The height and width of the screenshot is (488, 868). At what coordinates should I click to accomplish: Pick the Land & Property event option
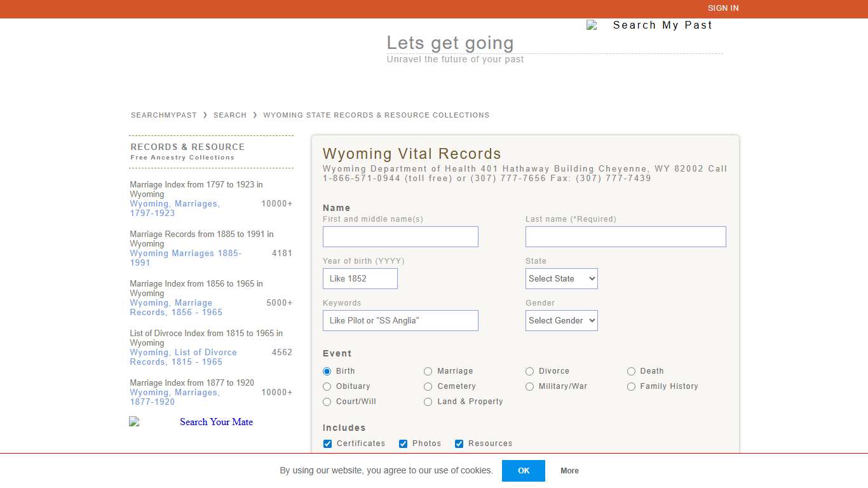428,402
